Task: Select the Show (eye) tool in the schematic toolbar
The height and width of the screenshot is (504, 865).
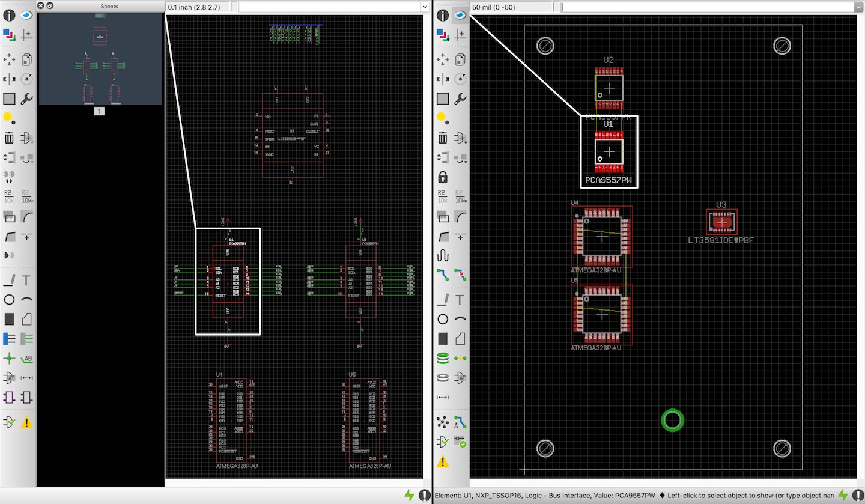Action: pyautogui.click(x=26, y=16)
